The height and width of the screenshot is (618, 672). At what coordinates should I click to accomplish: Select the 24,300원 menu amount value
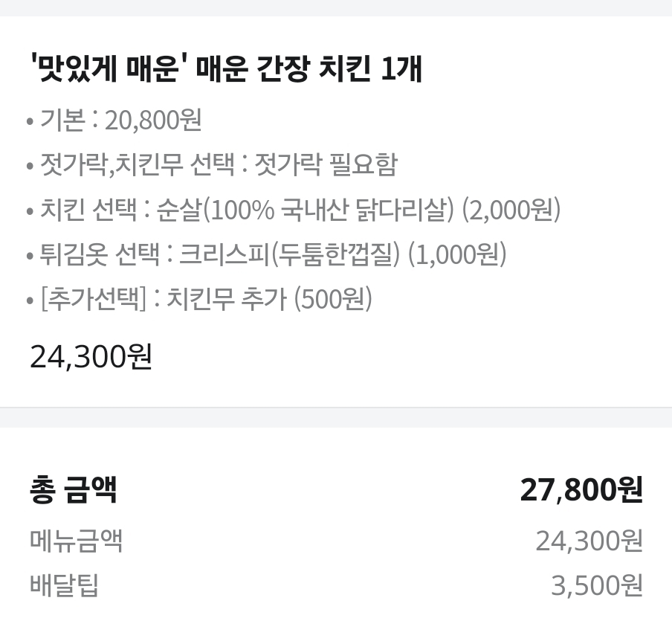589,541
